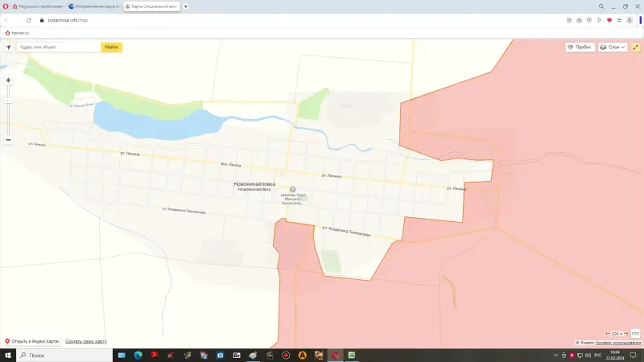The image size is (644, 362).
Task: Switch to the Интерактивная карта tab
Action: (97, 6)
